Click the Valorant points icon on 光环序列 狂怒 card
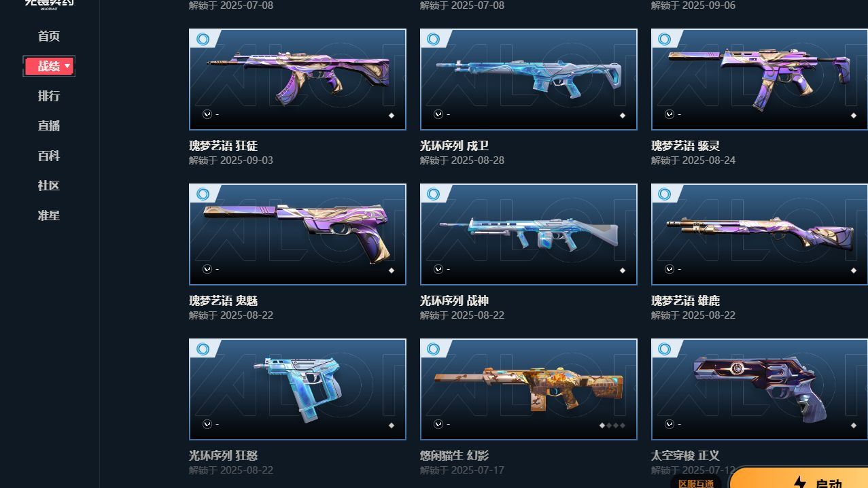The height and width of the screenshot is (488, 868). pyautogui.click(x=207, y=424)
